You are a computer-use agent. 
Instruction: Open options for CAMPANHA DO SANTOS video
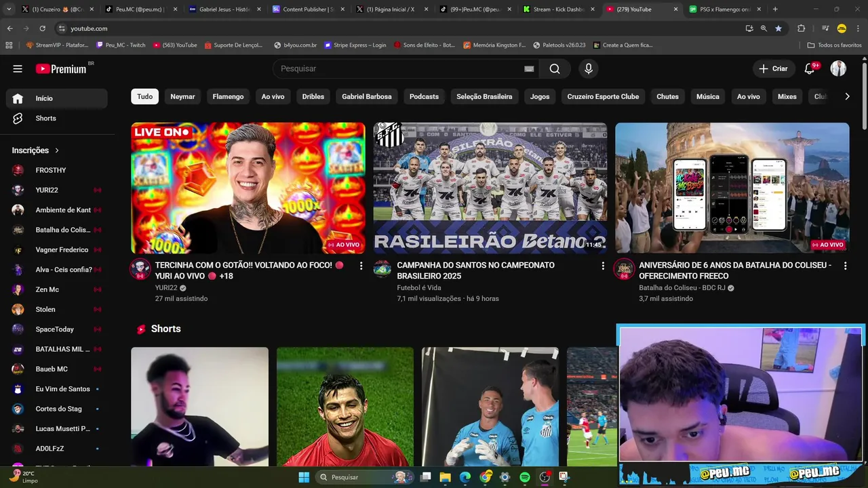coord(603,266)
